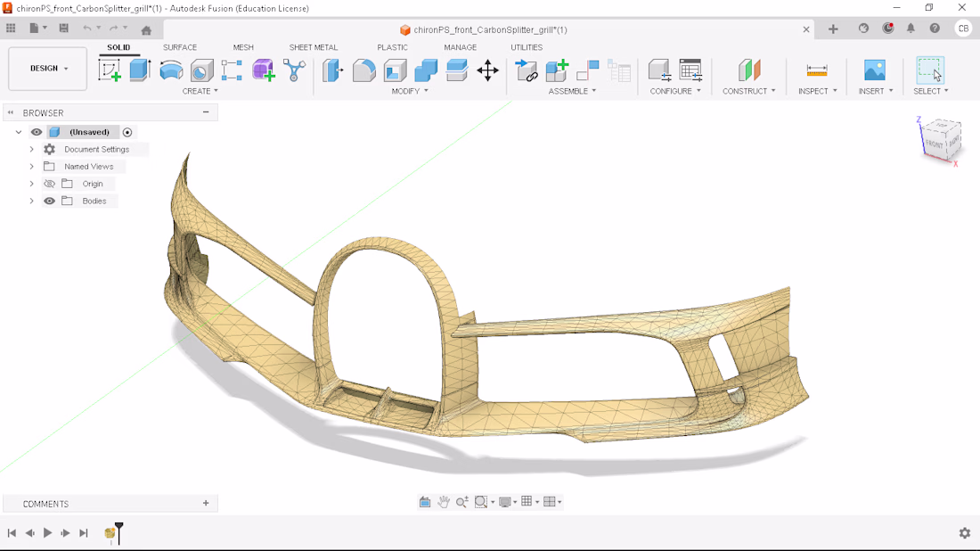Switch to the MANAGE tab
This screenshot has height=551, width=980.
click(460, 47)
